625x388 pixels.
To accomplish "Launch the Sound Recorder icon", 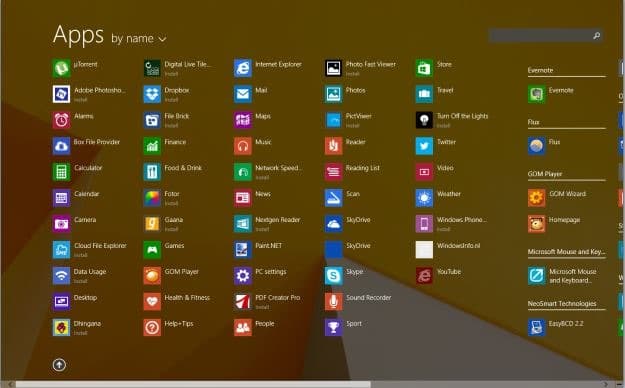I will point(334,301).
